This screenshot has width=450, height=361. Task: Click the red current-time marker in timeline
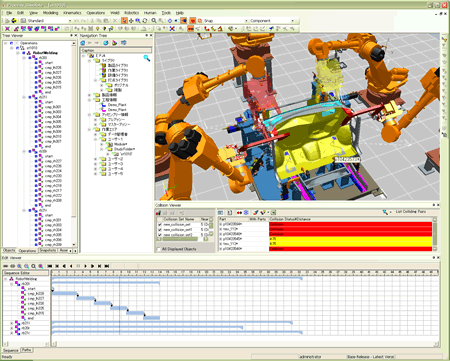pyautogui.click(x=119, y=303)
